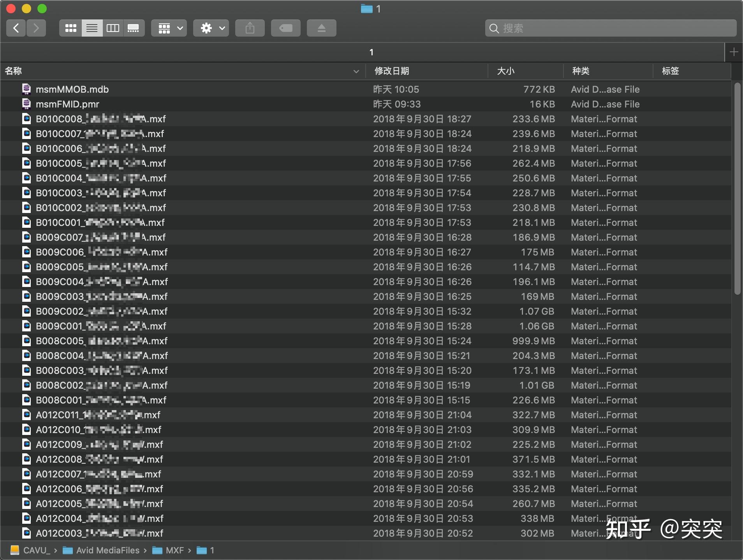Open the tags icon in the toolbar

[x=285, y=28]
